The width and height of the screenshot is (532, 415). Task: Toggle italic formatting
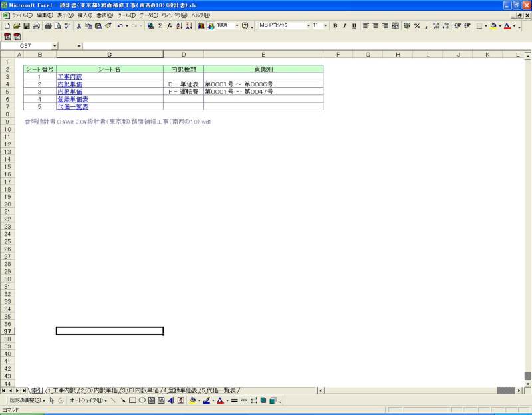(x=344, y=26)
